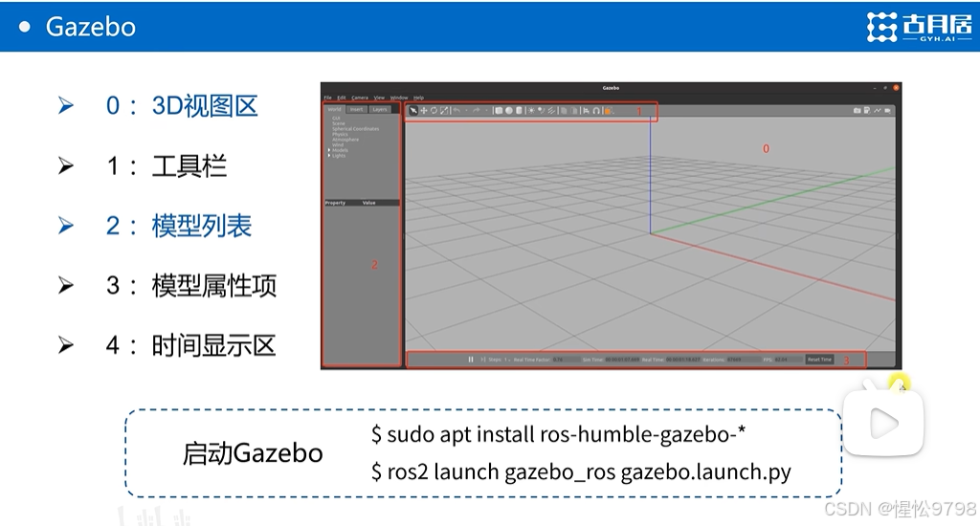Pause the simulation
Screen dimensions: 980x526
pos(471,360)
